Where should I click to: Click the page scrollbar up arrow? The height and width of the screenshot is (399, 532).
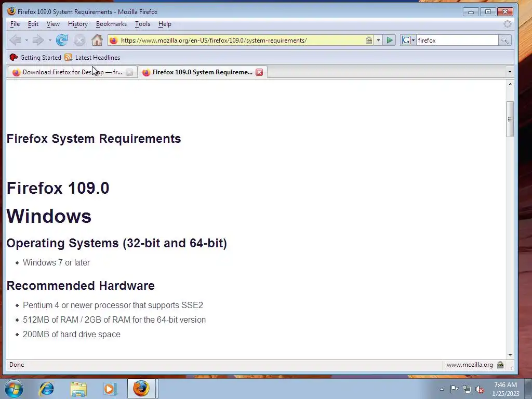tap(510, 84)
